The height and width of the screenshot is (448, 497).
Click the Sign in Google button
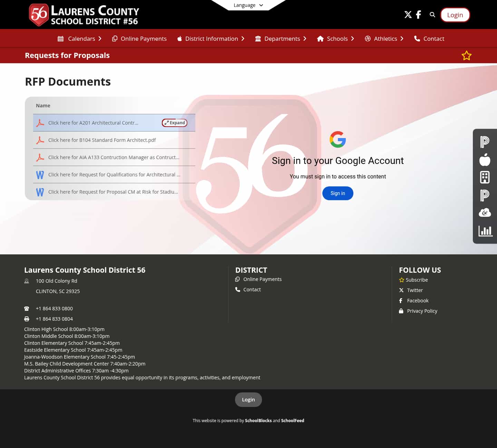(x=338, y=193)
